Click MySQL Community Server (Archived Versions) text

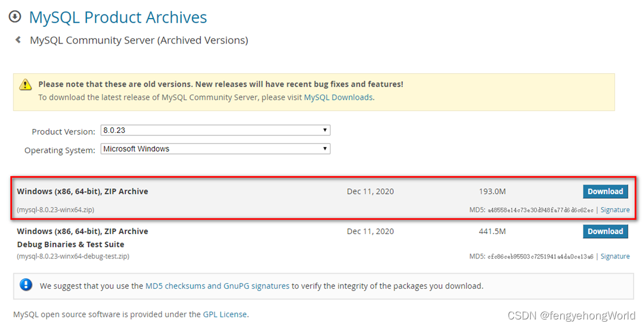click(139, 40)
